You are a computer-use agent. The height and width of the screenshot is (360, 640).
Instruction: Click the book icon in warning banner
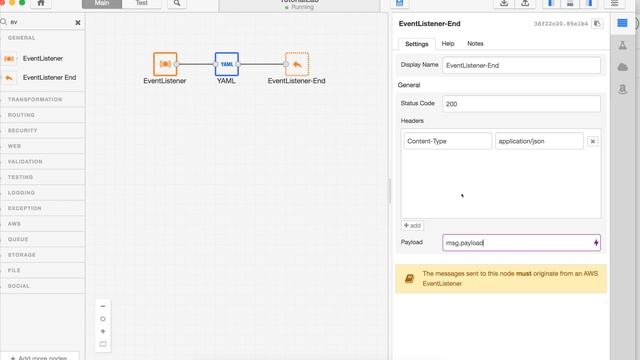pos(409,279)
